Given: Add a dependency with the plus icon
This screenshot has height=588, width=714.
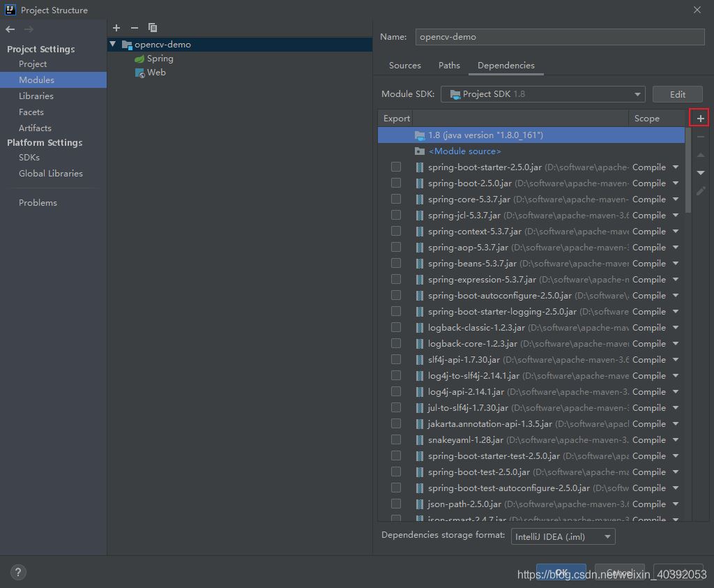Looking at the screenshot, I should click(701, 119).
